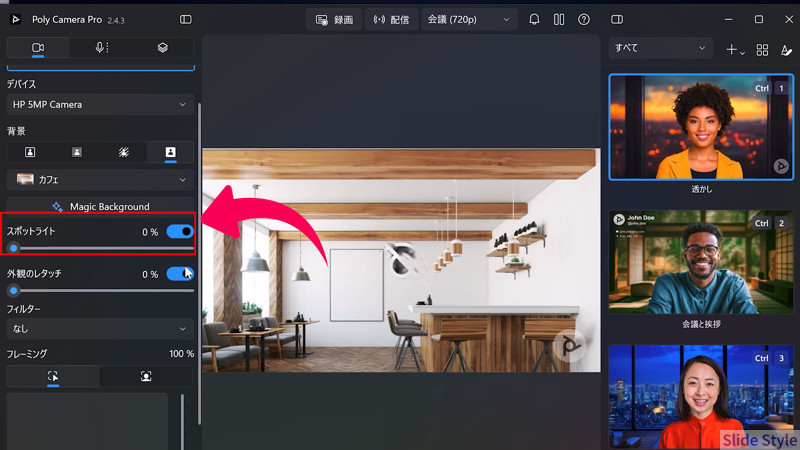Click the 録画 record button
The height and width of the screenshot is (450, 800).
point(334,19)
